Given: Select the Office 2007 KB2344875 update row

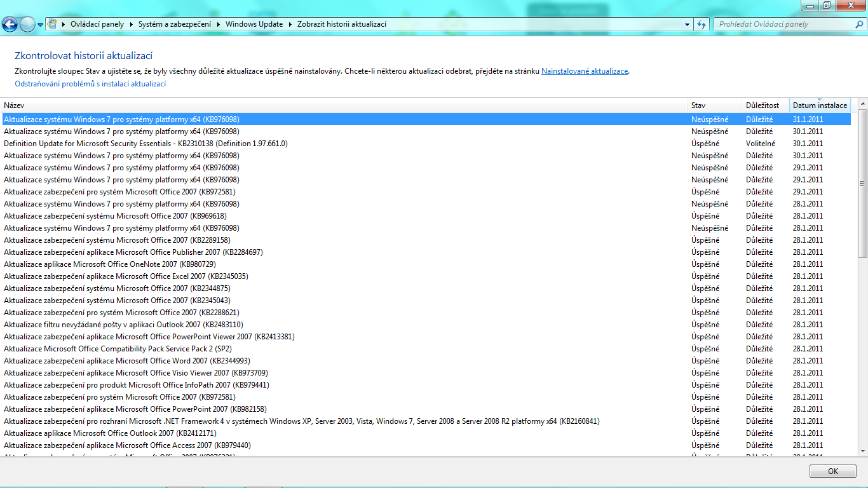Looking at the screenshot, I should point(426,288).
